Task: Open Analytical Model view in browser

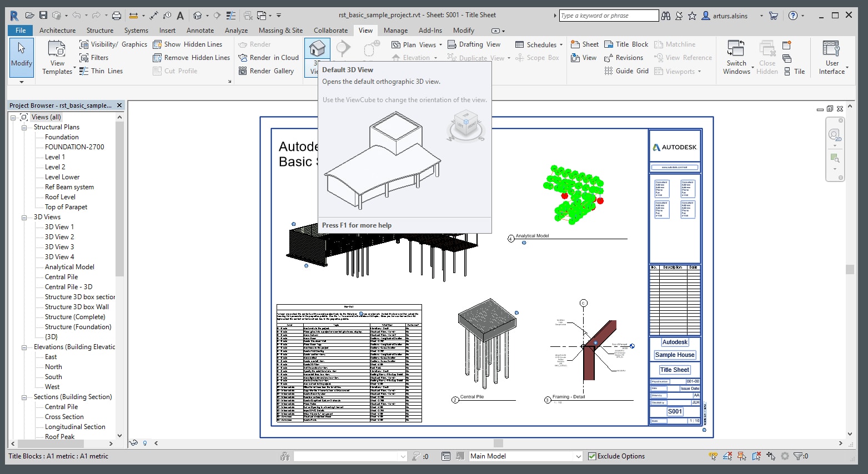Action: tap(69, 267)
